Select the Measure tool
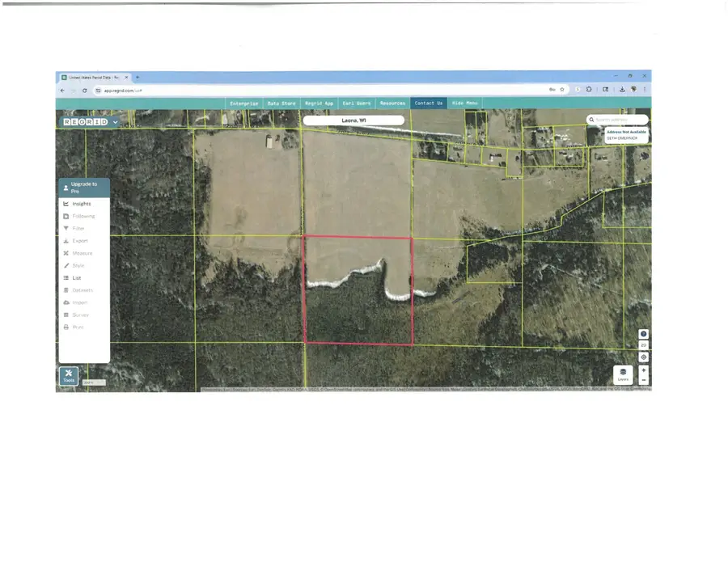Image resolution: width=728 pixels, height=562 pixels. (x=81, y=253)
